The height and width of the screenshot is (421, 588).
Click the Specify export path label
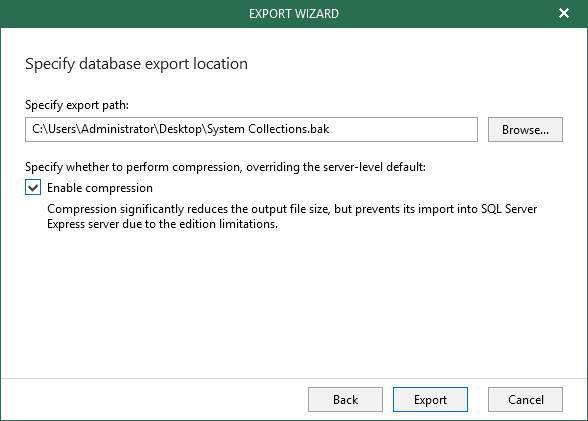point(77,105)
